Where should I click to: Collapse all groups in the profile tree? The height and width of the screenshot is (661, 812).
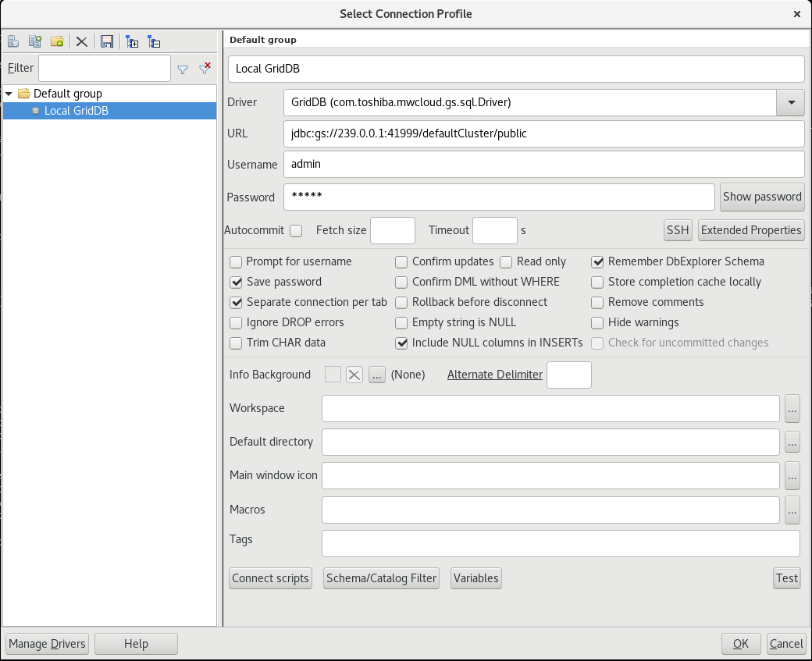click(154, 41)
